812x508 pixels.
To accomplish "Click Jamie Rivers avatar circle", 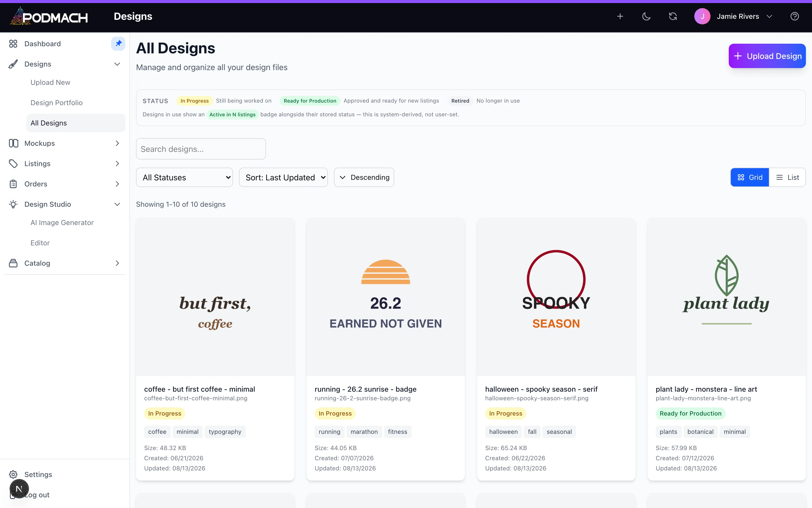I will coord(702,16).
